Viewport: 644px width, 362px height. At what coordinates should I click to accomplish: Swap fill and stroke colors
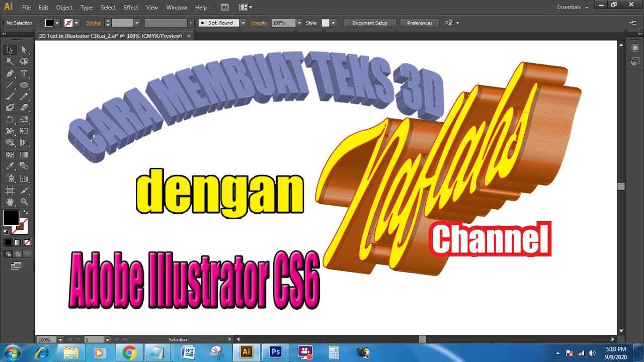(25, 213)
